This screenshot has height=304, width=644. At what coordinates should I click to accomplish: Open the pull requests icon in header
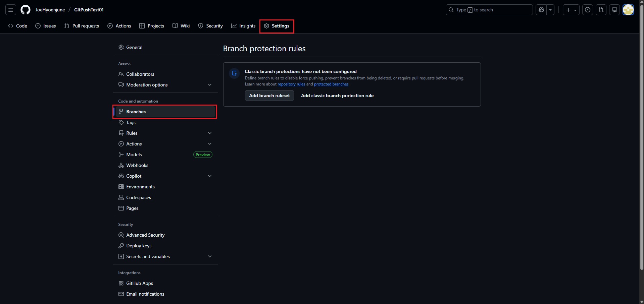click(x=601, y=10)
